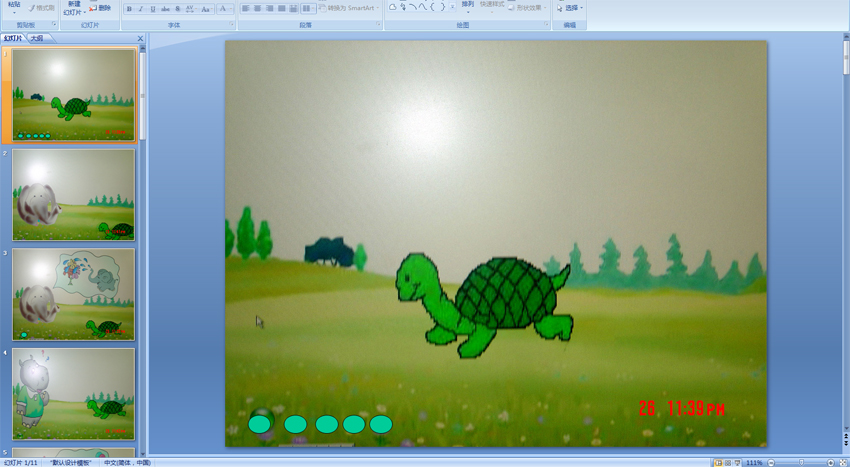Open the columns dropdown
Image resolution: width=850 pixels, height=467 pixels.
coord(308,9)
